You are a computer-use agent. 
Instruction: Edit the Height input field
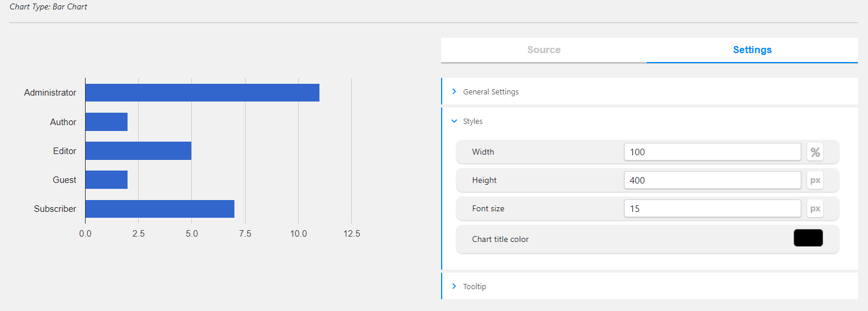pyautogui.click(x=712, y=180)
